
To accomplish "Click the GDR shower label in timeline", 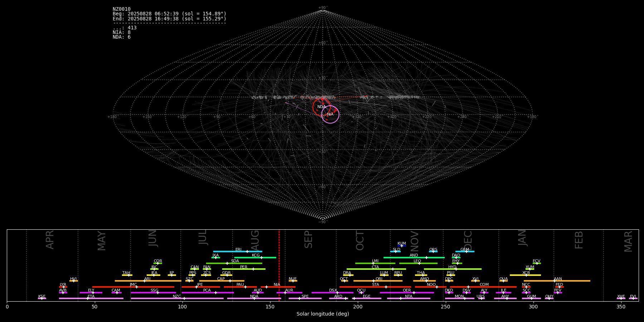I will [226, 273].
